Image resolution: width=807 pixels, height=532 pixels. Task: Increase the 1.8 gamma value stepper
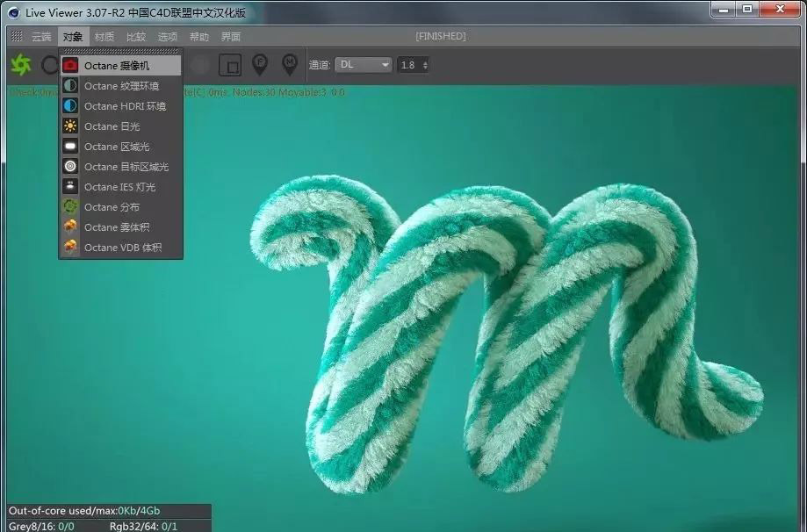tap(427, 61)
